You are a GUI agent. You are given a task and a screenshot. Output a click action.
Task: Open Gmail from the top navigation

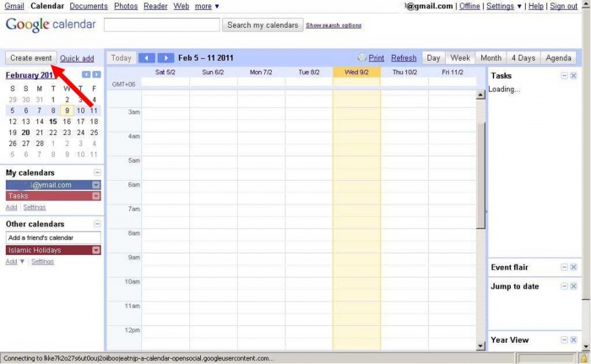tap(14, 6)
